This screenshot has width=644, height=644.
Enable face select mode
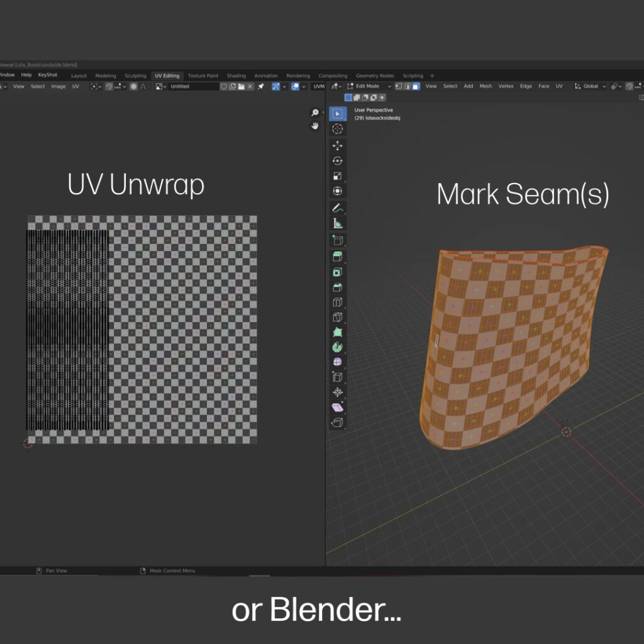416,86
